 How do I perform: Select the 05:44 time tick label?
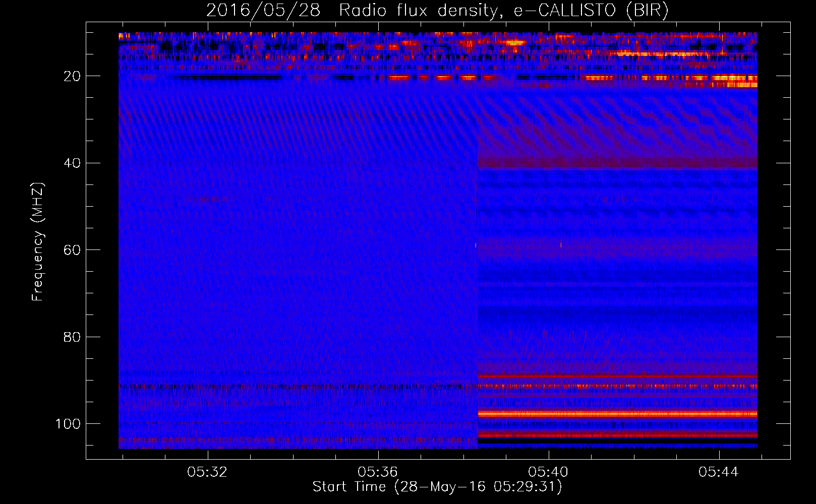click(x=719, y=472)
